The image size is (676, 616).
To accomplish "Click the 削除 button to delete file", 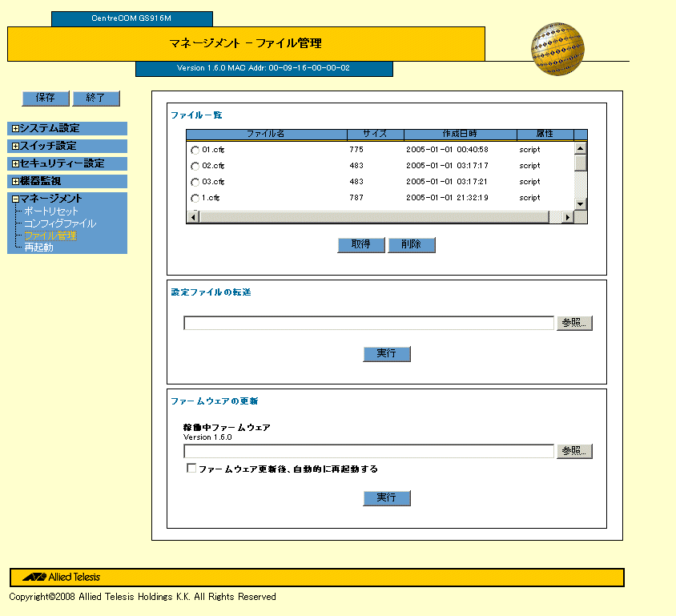I will pyautogui.click(x=411, y=244).
